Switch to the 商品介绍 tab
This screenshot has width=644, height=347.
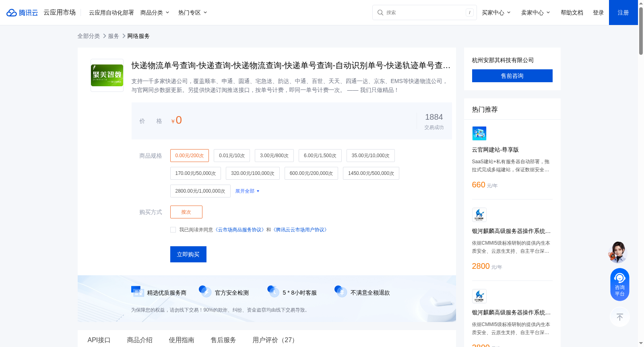140,340
